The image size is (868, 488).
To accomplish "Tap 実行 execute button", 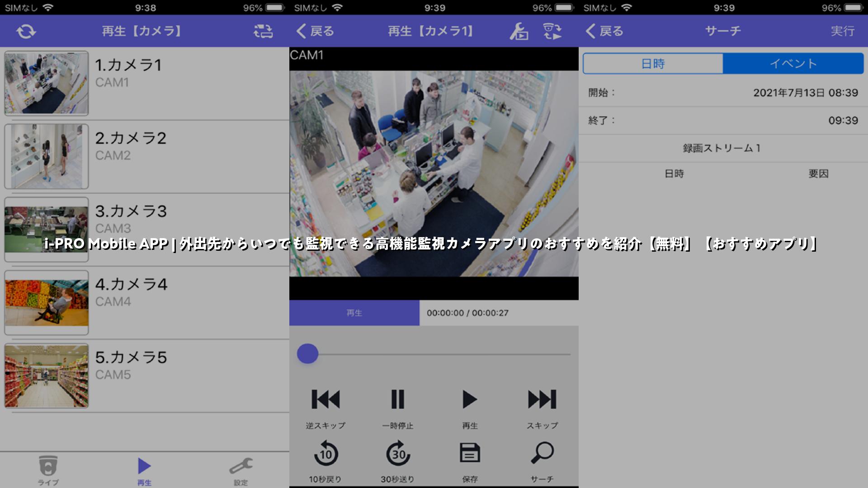I will 842,31.
